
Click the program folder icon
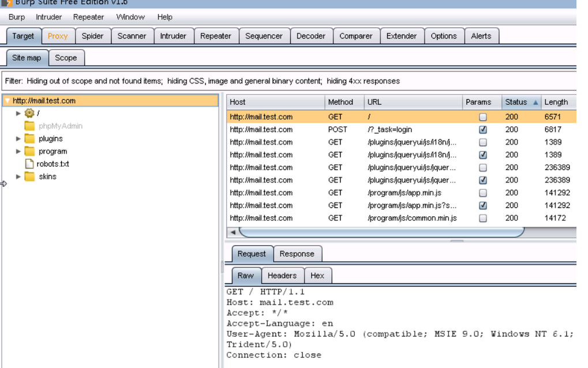(29, 151)
